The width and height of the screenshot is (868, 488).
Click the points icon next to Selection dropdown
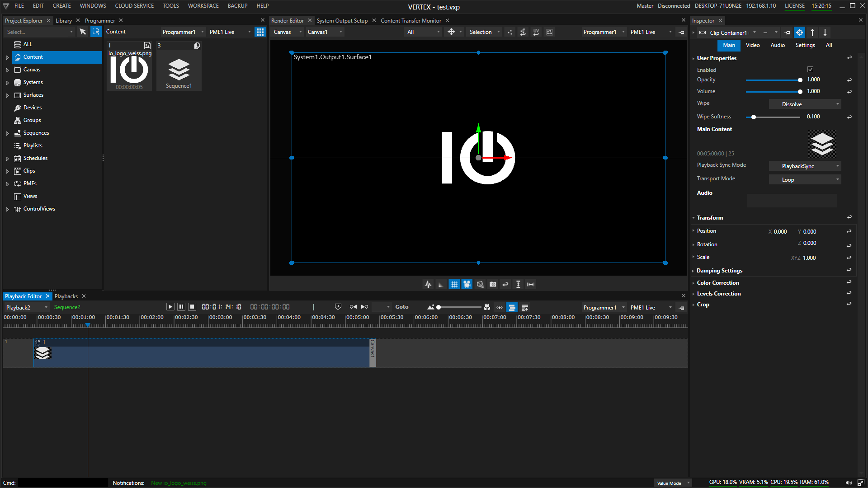pos(510,32)
